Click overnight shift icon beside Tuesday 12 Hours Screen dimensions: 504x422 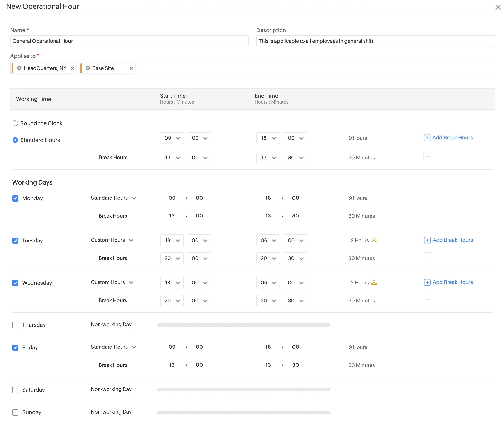pos(374,240)
